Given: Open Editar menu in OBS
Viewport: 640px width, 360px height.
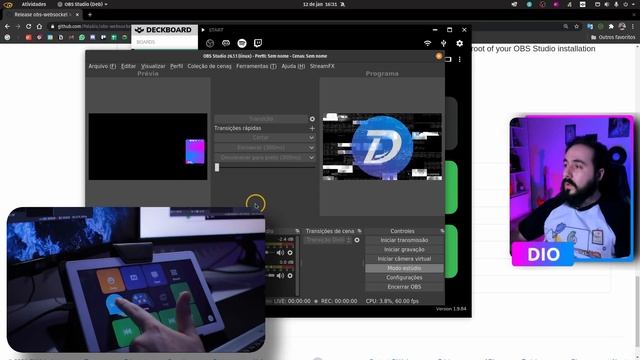Looking at the screenshot, I should point(128,66).
